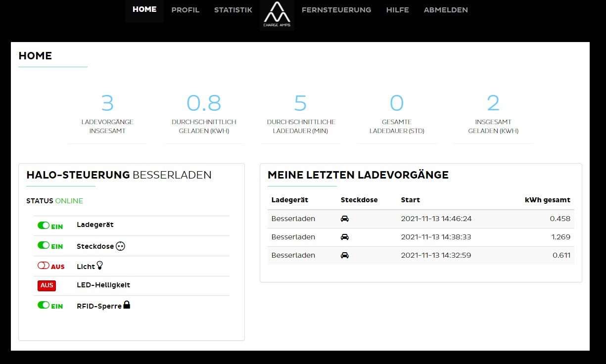Viewport: 606px width, 364px height.
Task: Click the car icon in the 14:38:33 row
Action: 345,237
